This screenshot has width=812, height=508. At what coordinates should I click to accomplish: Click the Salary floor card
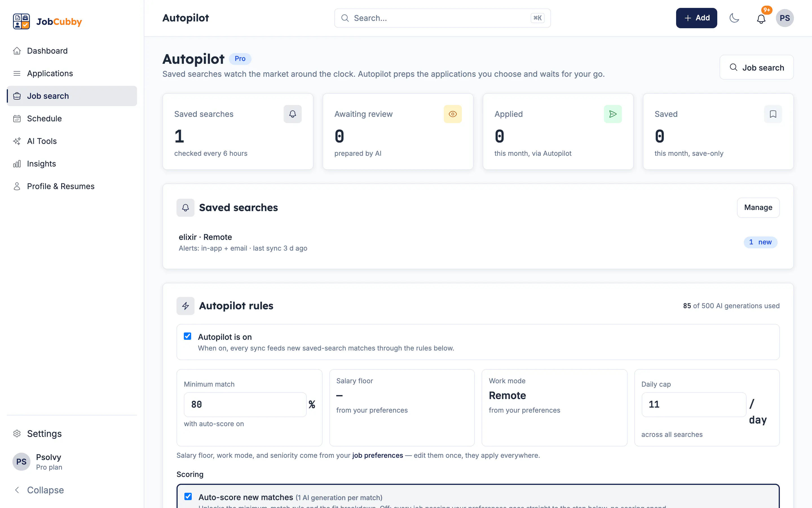pos(402,408)
